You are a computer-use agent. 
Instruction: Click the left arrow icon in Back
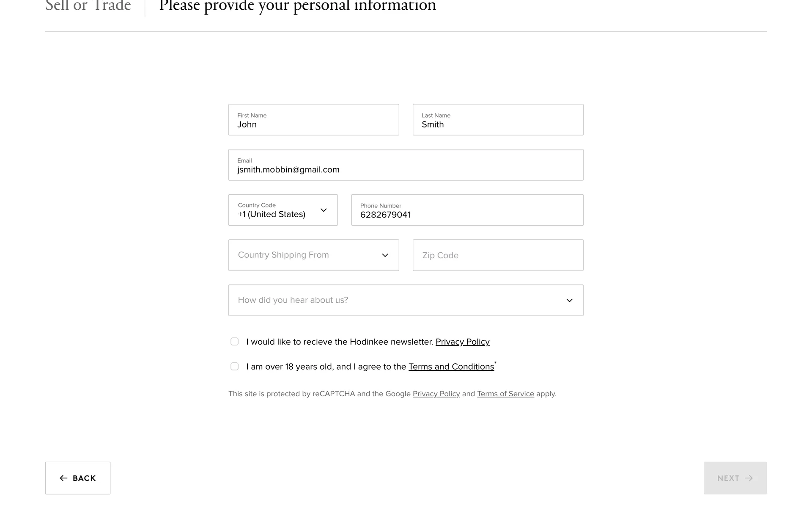[x=63, y=478]
